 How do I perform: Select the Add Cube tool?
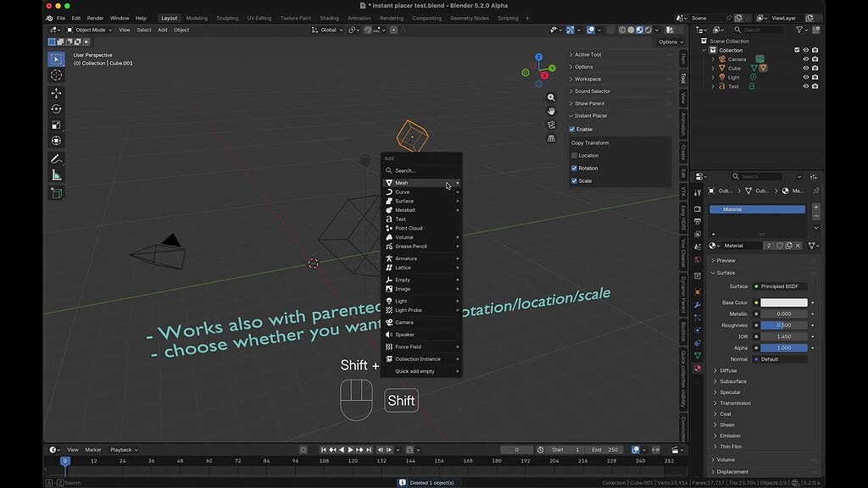click(57, 193)
